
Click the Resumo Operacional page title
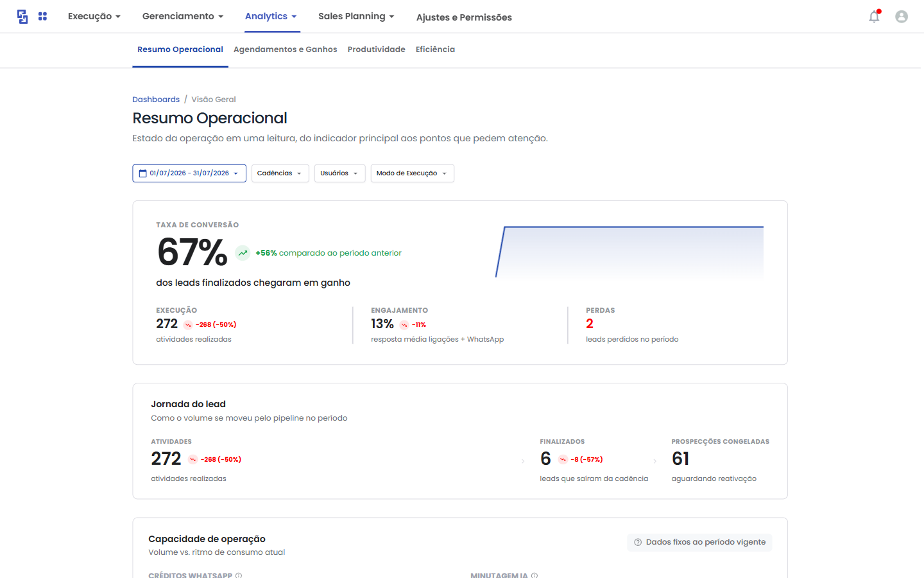pyautogui.click(x=210, y=118)
